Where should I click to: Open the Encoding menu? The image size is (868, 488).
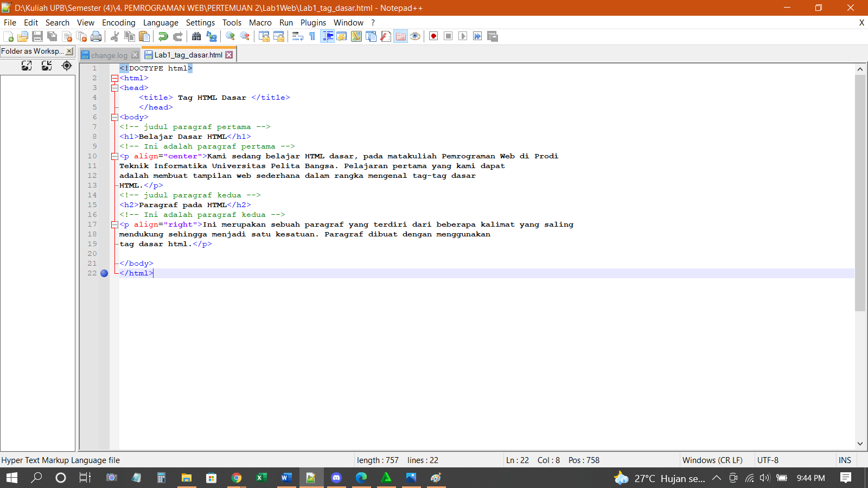pos(118,23)
